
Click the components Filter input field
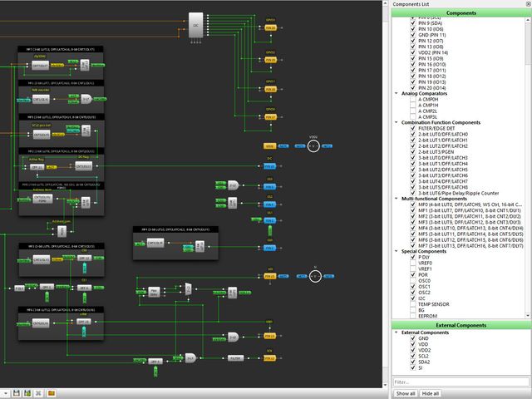pos(461,382)
